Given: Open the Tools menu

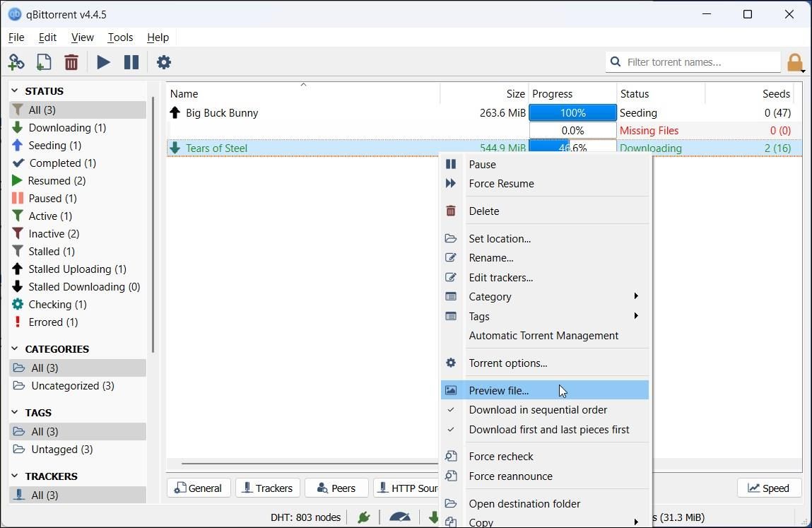Looking at the screenshot, I should [120, 37].
